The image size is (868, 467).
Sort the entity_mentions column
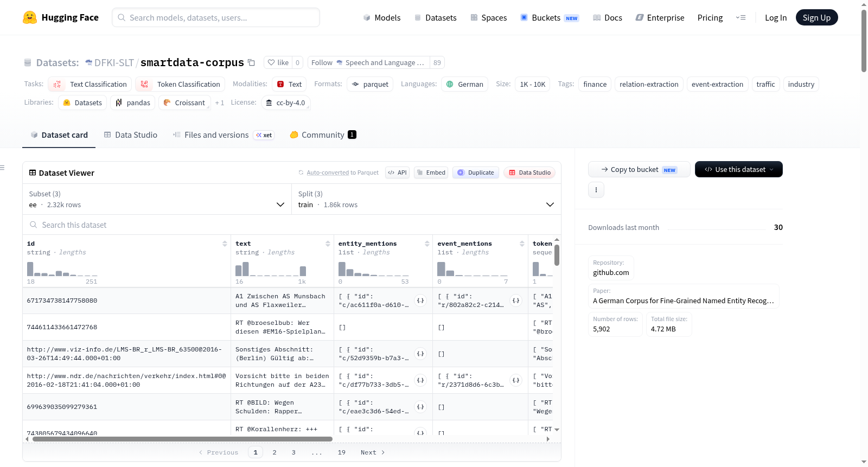point(427,244)
